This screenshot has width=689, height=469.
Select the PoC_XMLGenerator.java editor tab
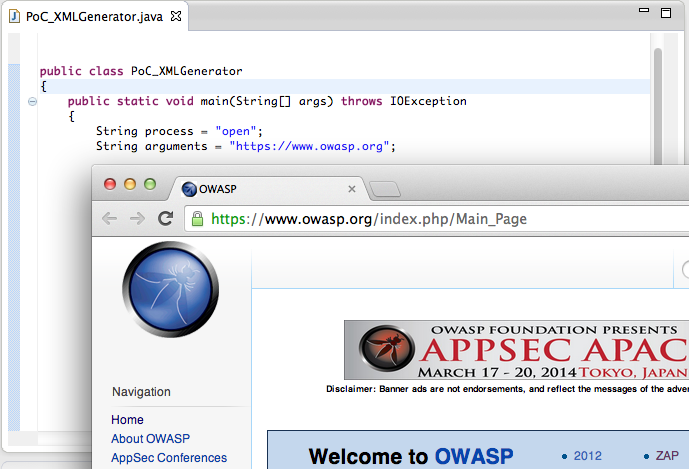click(x=95, y=16)
